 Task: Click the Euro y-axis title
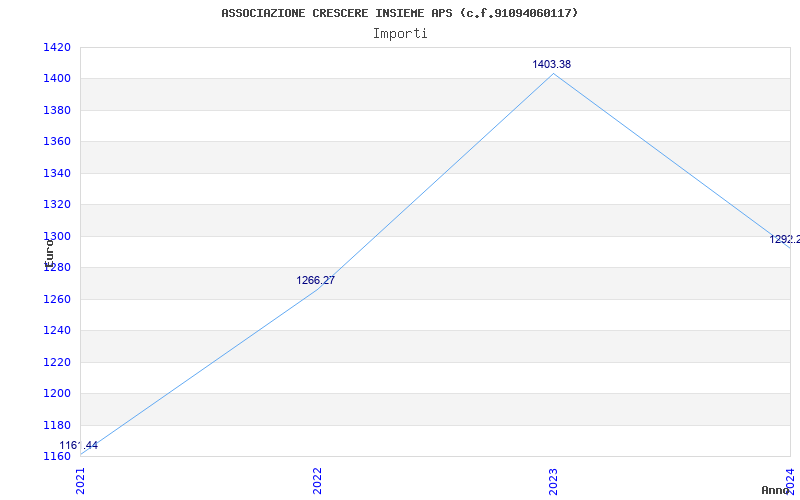coord(49,253)
